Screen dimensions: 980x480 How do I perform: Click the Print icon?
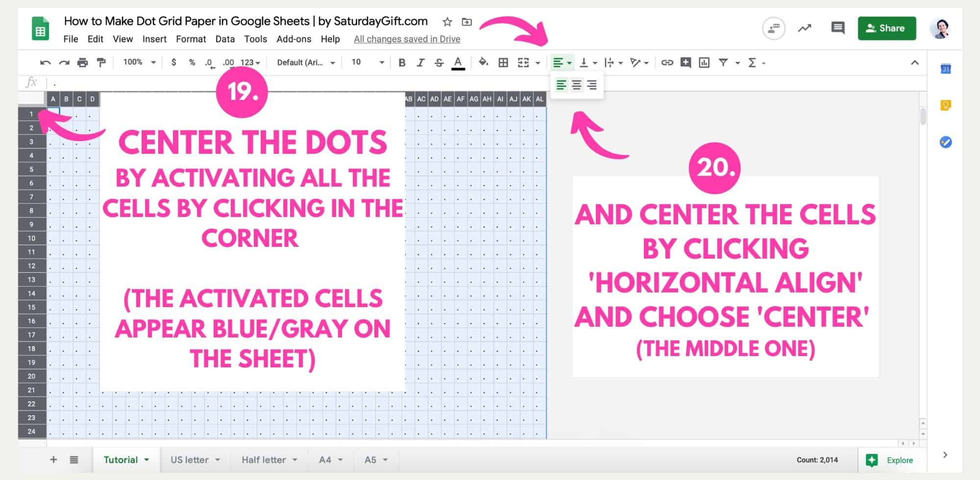pos(82,63)
